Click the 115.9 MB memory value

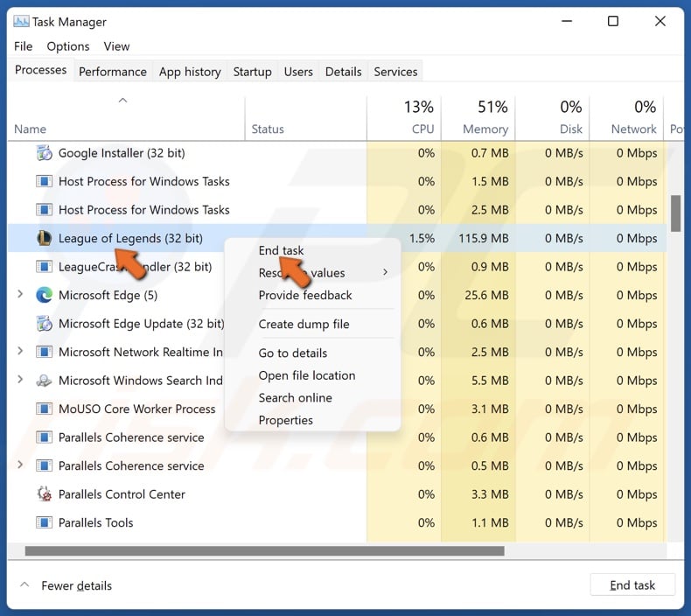[x=484, y=238]
